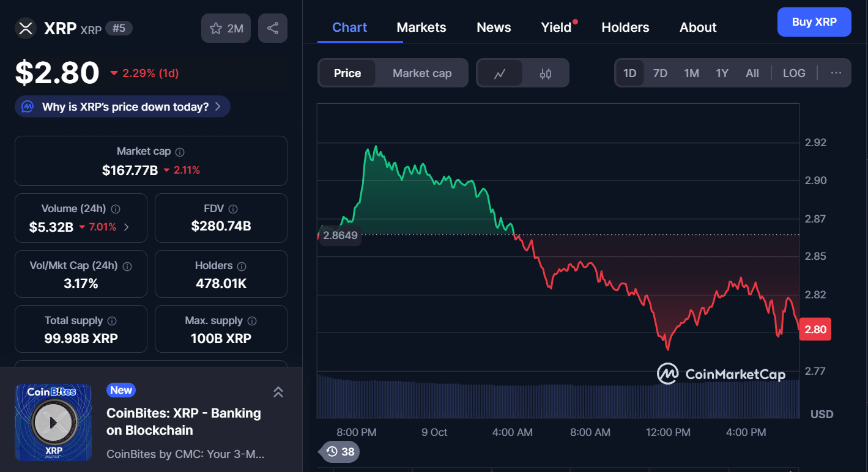Image resolution: width=868 pixels, height=472 pixels.
Task: Click the Market cap info icon
Action: [180, 152]
